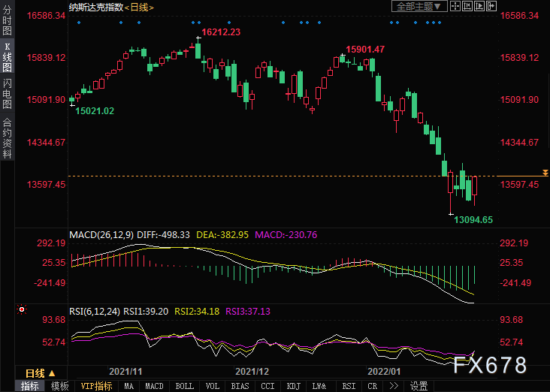Click the 13094.65 lowest price label
The width and height of the screenshot is (550, 392).
473,220
